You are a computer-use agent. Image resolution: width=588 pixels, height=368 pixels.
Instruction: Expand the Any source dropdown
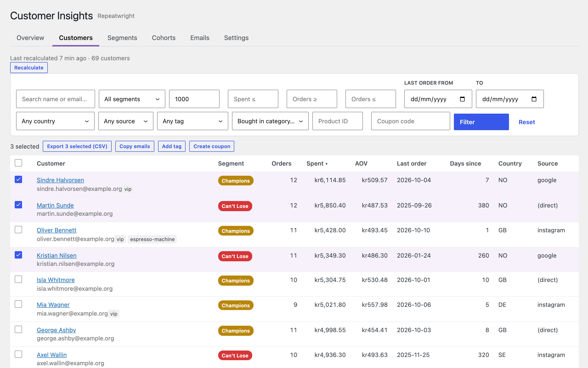coord(126,121)
